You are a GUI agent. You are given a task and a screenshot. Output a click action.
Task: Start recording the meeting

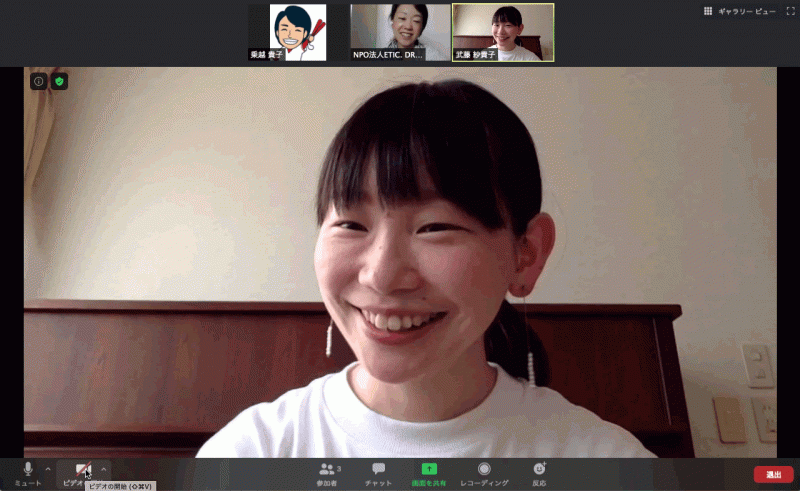pos(484,473)
